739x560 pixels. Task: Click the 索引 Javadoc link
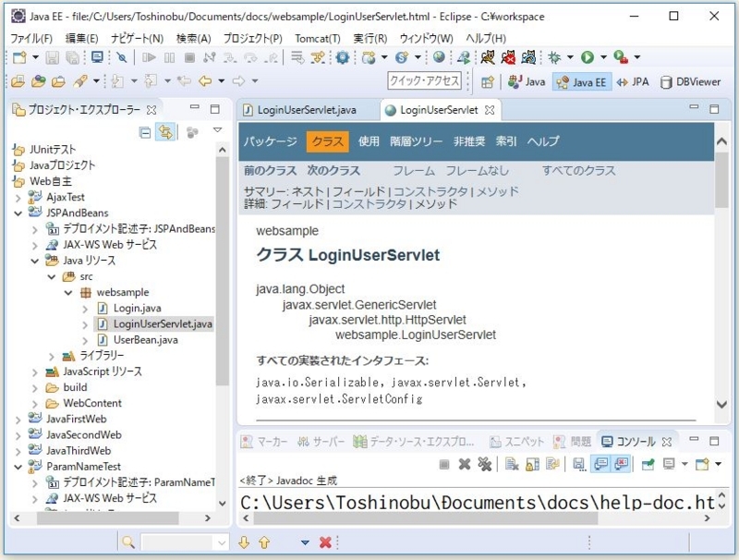(506, 141)
